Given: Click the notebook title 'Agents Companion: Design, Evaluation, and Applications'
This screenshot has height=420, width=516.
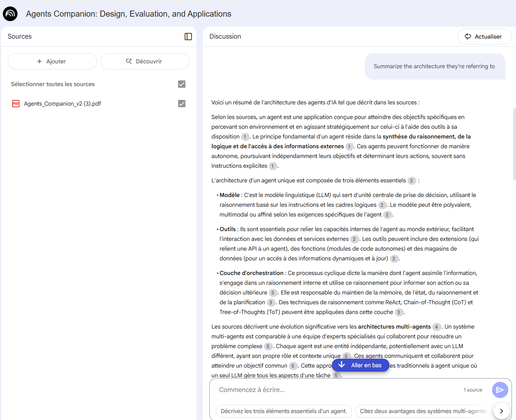Looking at the screenshot, I should (128, 14).
